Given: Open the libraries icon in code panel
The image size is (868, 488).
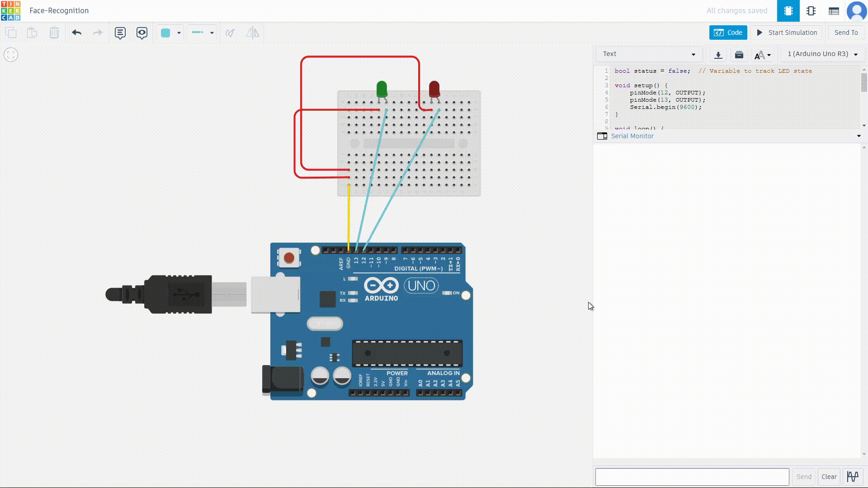Looking at the screenshot, I should [739, 55].
